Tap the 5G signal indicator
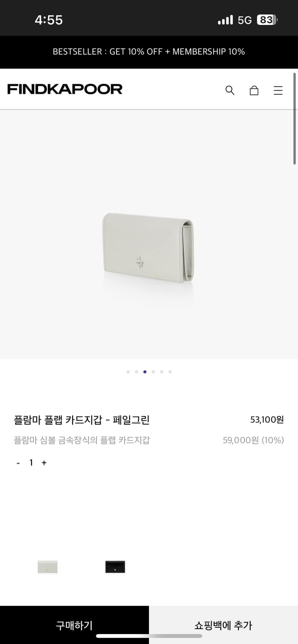The height and width of the screenshot is (644, 298). (244, 19)
